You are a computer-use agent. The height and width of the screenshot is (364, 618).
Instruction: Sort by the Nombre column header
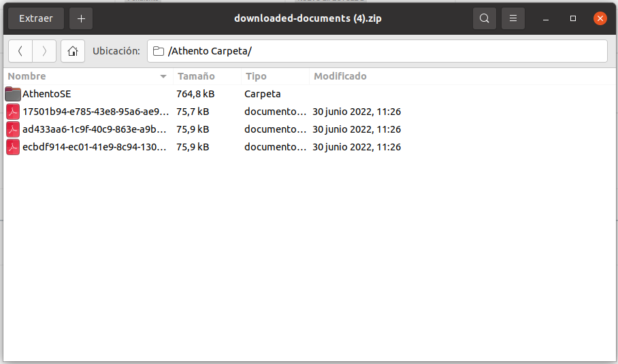point(27,76)
